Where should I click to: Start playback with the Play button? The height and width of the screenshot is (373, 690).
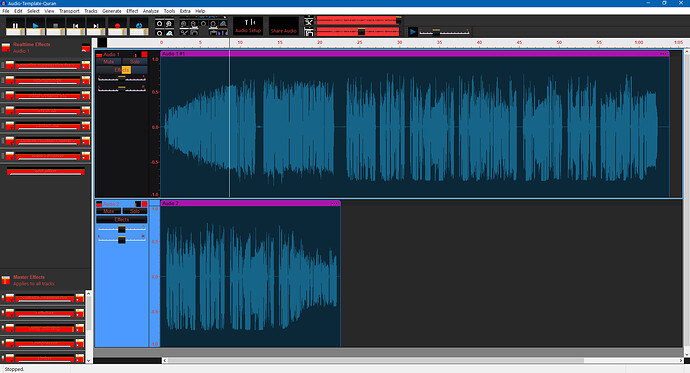[x=35, y=26]
